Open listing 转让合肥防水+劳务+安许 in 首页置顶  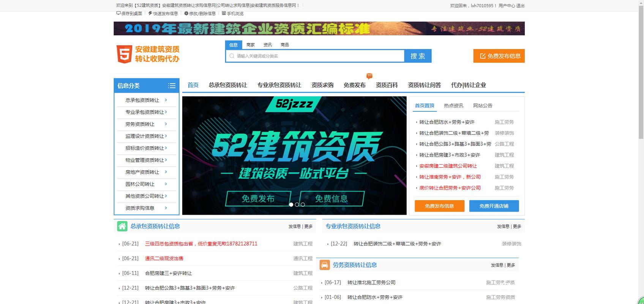[447, 122]
